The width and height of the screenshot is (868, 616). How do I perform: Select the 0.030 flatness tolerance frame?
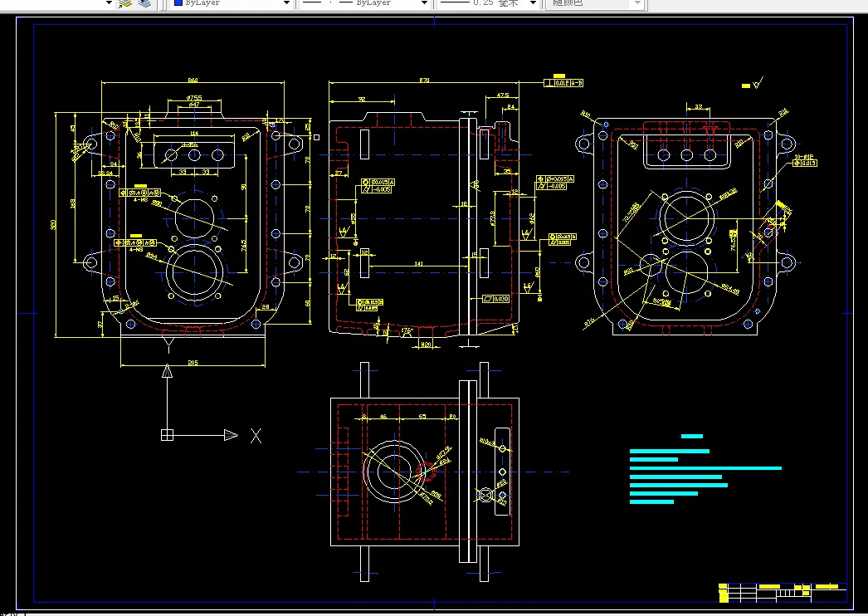tap(496, 299)
